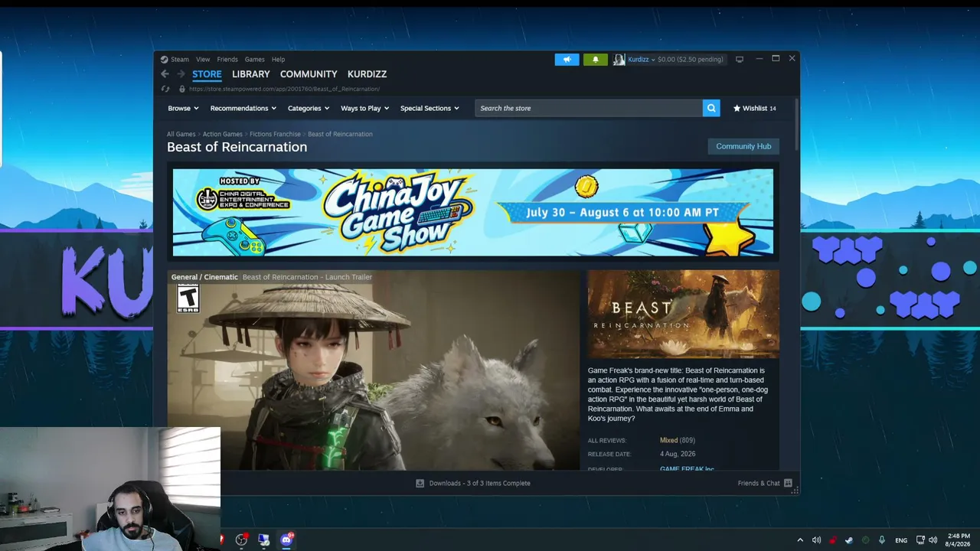Click in the Search the store field
980x551 pixels.
pos(589,108)
